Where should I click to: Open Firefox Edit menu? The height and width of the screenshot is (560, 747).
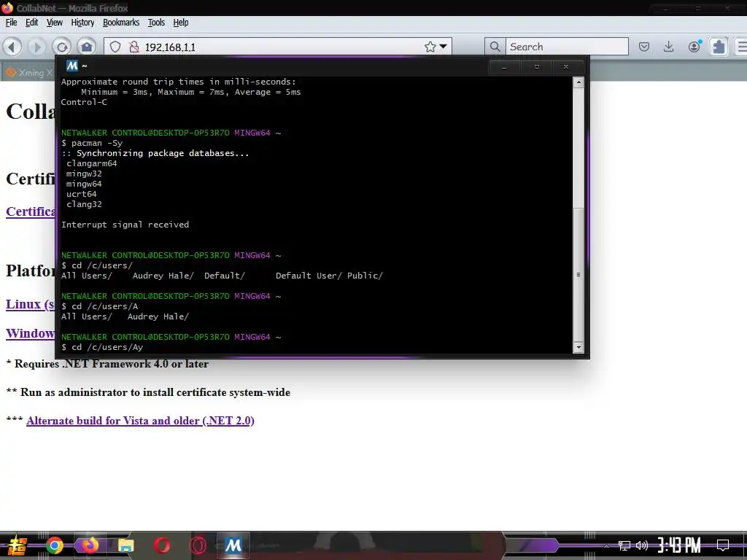tap(31, 23)
